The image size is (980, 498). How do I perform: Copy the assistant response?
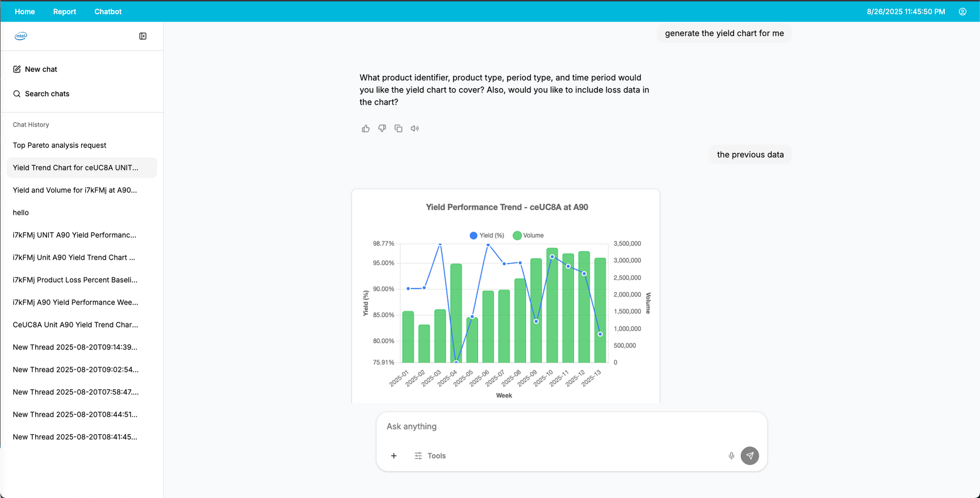398,129
